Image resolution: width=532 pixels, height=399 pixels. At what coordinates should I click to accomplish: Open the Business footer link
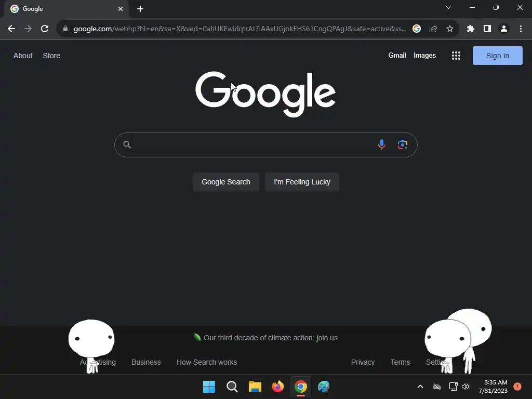pyautogui.click(x=146, y=362)
